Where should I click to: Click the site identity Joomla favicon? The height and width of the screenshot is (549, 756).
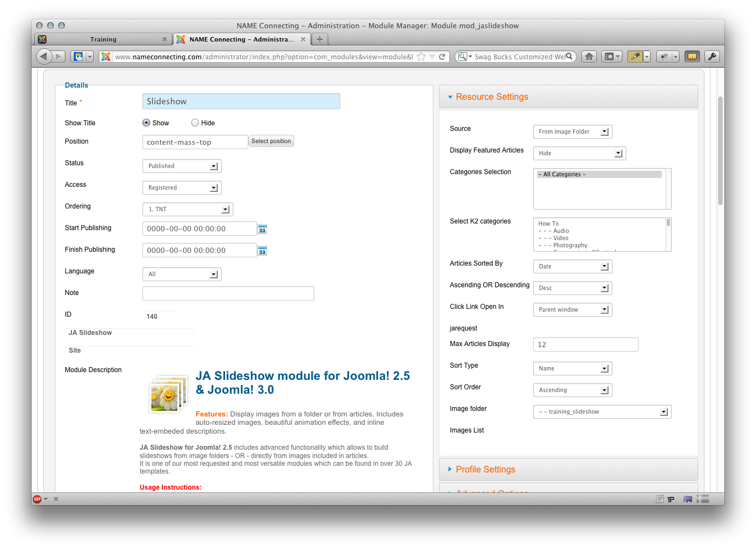click(106, 57)
